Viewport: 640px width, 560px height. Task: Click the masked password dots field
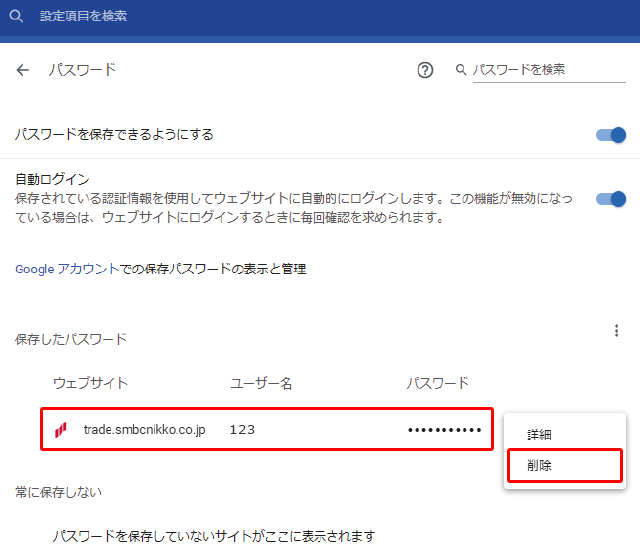(444, 430)
